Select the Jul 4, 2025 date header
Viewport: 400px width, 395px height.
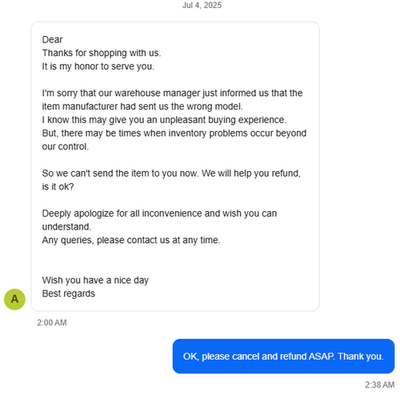(202, 5)
